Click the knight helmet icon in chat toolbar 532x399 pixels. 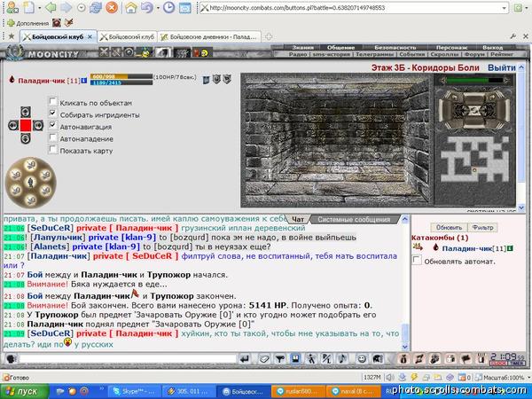pos(378,358)
